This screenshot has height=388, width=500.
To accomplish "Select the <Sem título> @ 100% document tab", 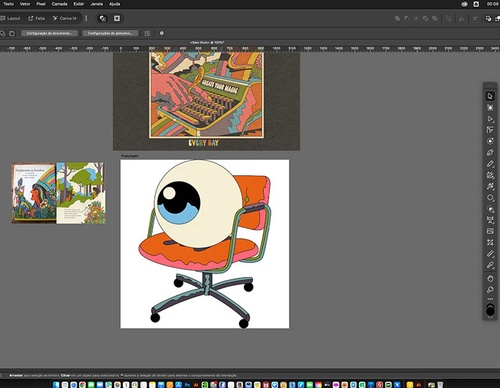I will pyautogui.click(x=207, y=43).
